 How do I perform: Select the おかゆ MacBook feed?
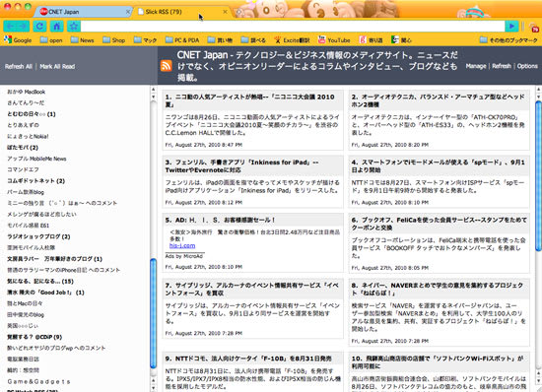point(27,92)
